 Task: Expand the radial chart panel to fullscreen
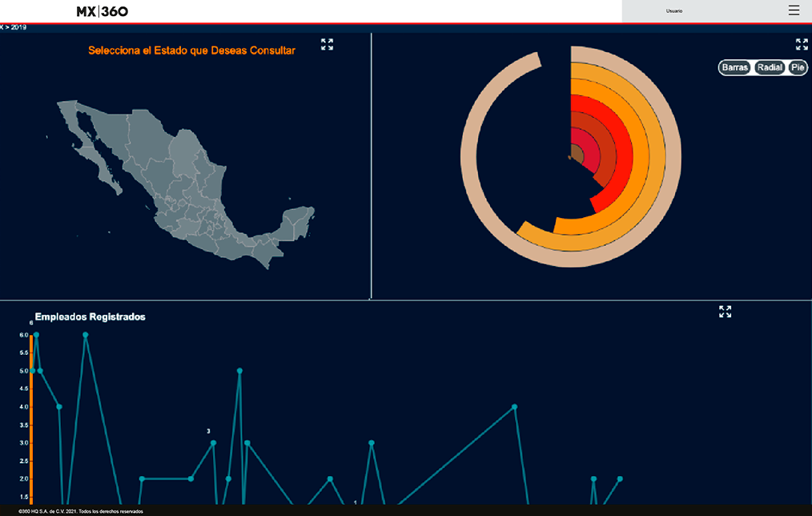tap(802, 45)
